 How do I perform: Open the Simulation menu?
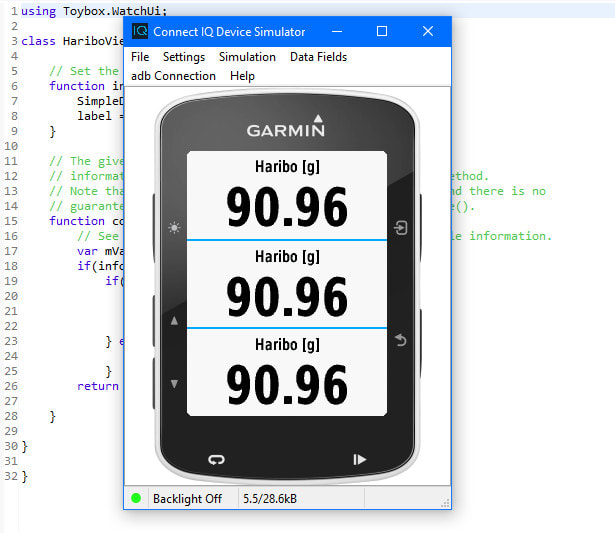247,57
